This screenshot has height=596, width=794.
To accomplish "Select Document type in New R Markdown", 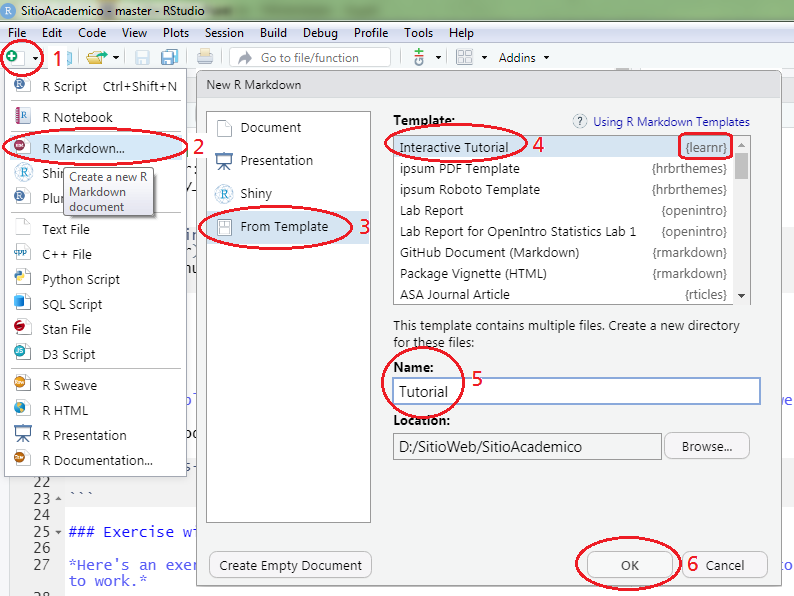I will 288,128.
